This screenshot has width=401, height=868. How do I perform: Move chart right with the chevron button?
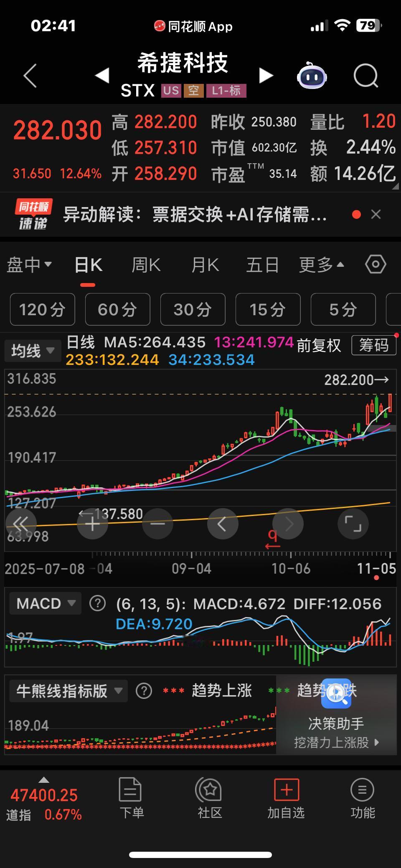tap(288, 524)
